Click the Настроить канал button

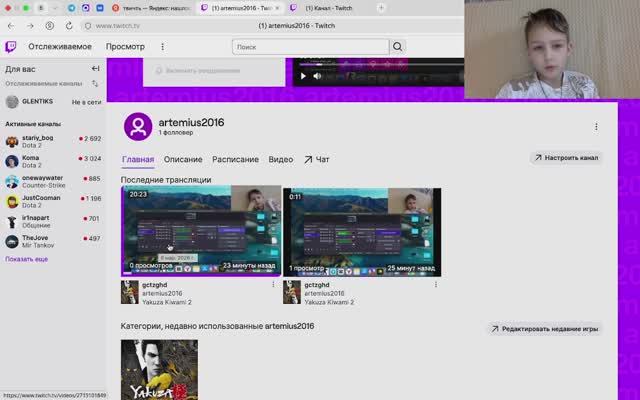[x=567, y=158]
